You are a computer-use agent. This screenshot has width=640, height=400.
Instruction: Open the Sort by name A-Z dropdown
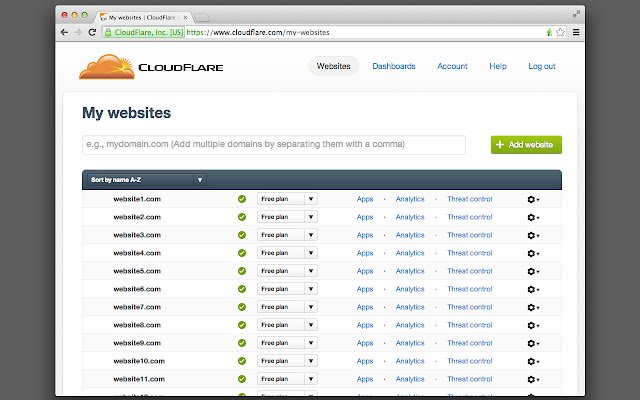[x=147, y=180]
